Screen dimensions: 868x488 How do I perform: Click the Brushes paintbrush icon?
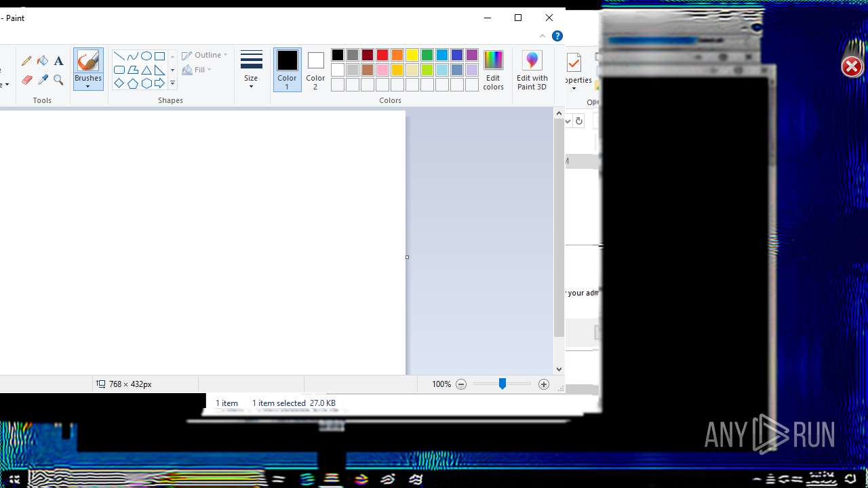tap(88, 61)
